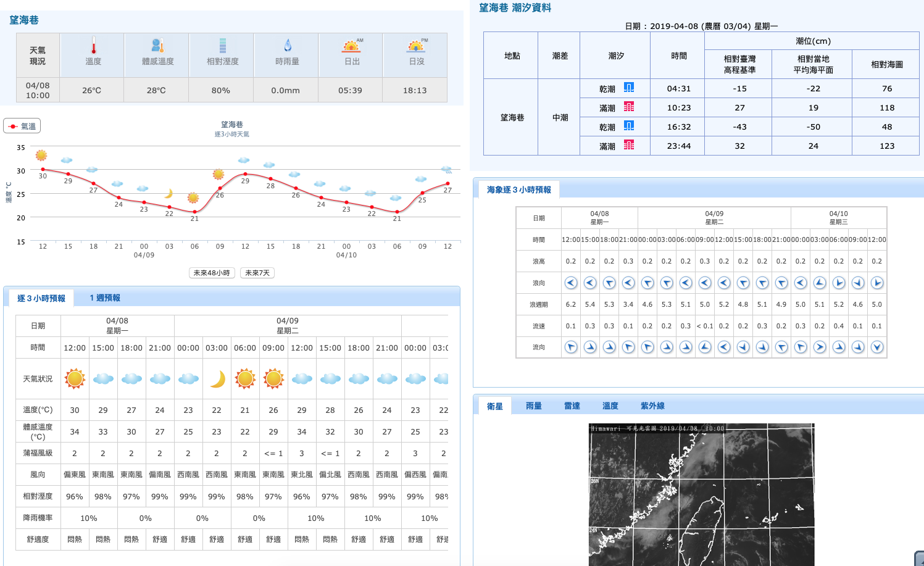Click the chart point labeled 30
The width and height of the screenshot is (924, 566).
pyautogui.click(x=43, y=169)
